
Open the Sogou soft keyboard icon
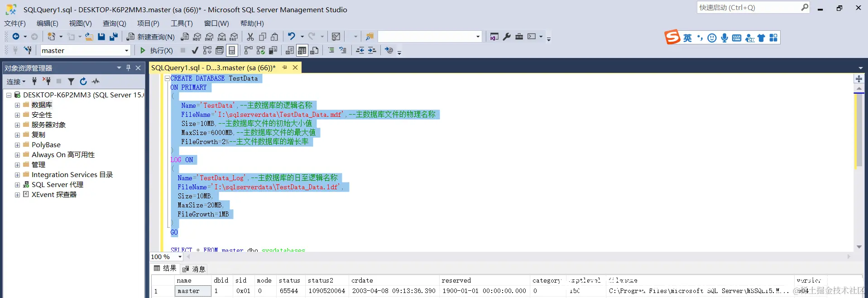pyautogui.click(x=737, y=38)
